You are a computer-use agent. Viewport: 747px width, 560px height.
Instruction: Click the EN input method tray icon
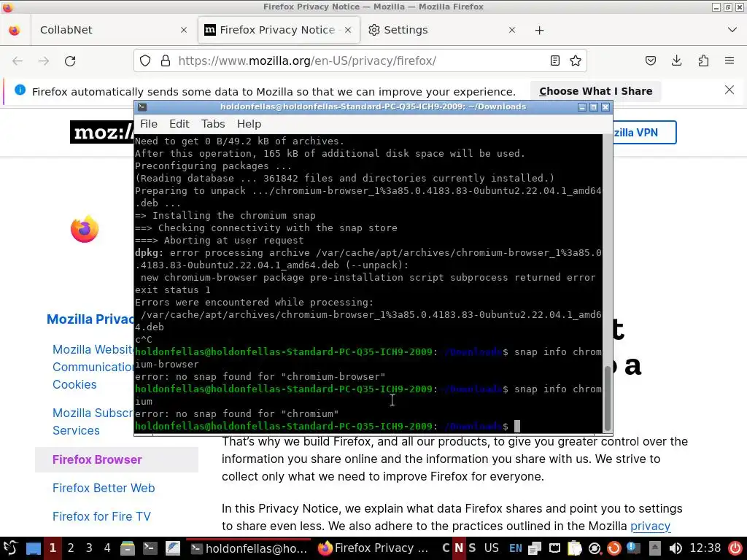(x=516, y=548)
